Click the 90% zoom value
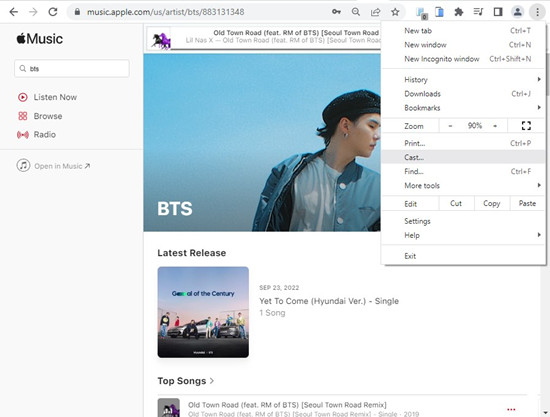The image size is (550, 417). (475, 126)
